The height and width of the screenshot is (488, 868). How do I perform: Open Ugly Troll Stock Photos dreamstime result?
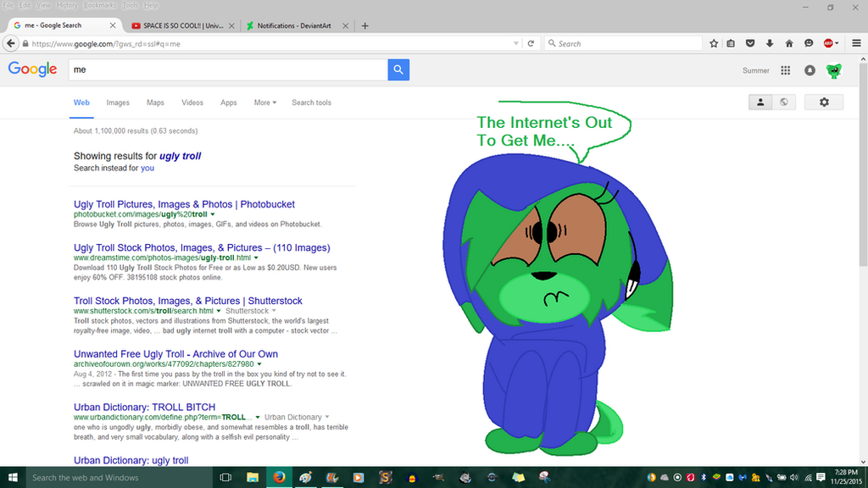(x=202, y=247)
